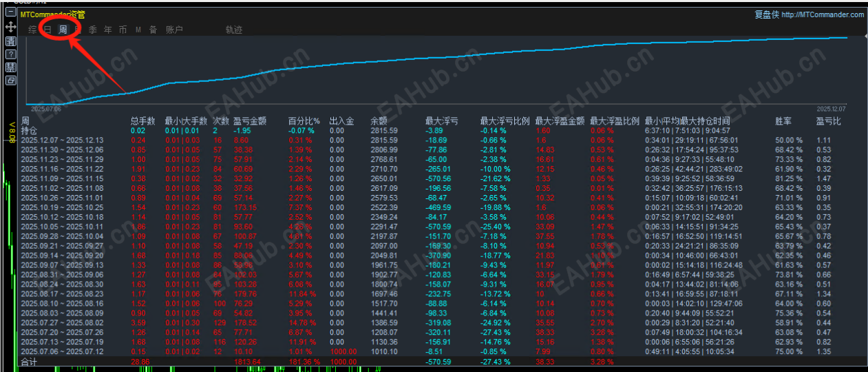Select week row 2025.07.20 ~ 2025.07.26
This screenshot has height=372, width=868.
(63, 333)
